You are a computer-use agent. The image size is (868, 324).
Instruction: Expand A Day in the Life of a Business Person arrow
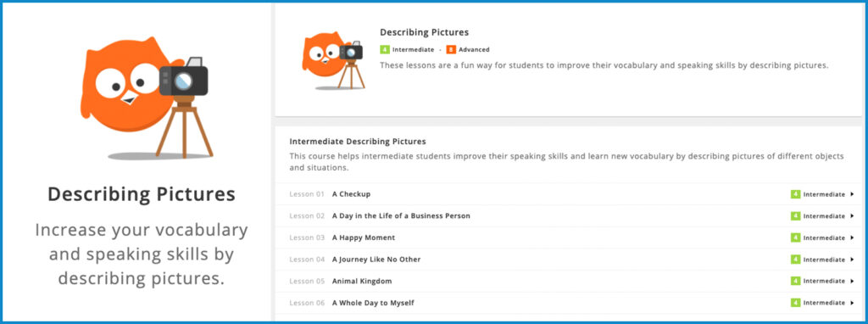[852, 216]
